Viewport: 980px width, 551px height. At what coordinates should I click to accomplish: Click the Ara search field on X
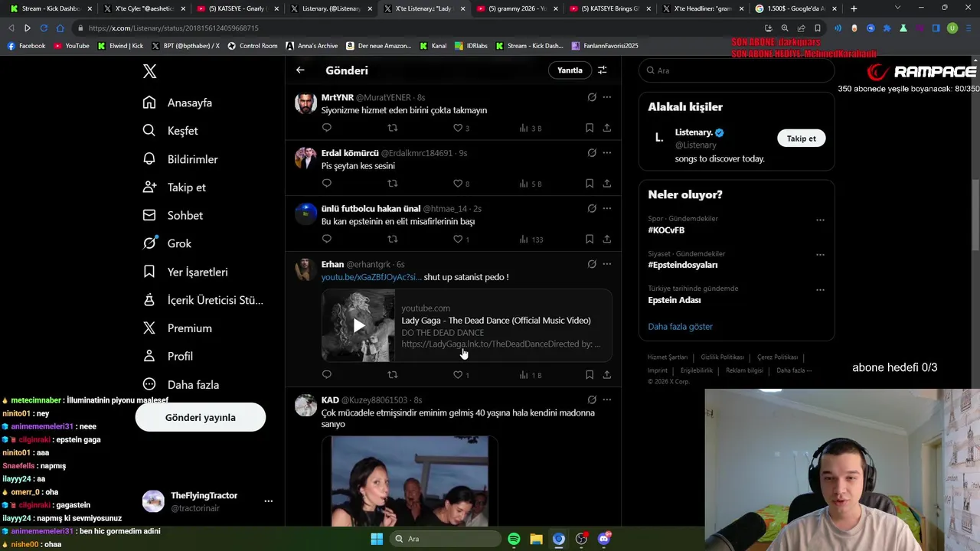(x=737, y=70)
